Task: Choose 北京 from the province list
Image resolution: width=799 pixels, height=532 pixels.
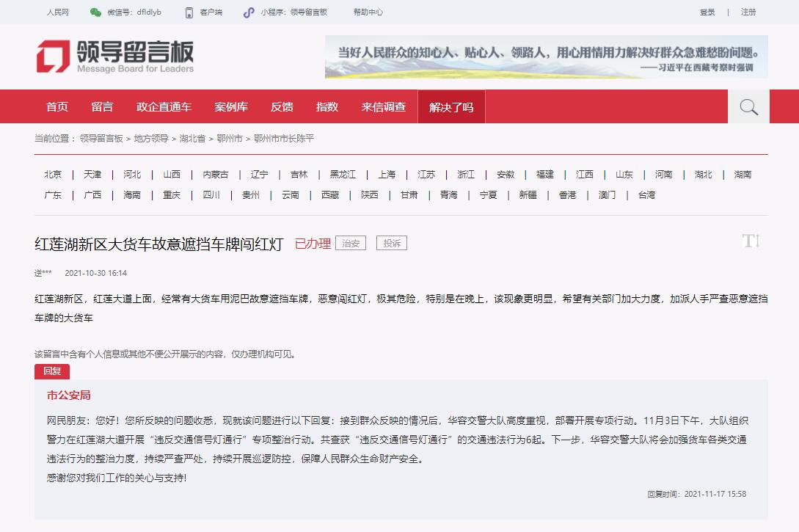Action: coord(53,175)
